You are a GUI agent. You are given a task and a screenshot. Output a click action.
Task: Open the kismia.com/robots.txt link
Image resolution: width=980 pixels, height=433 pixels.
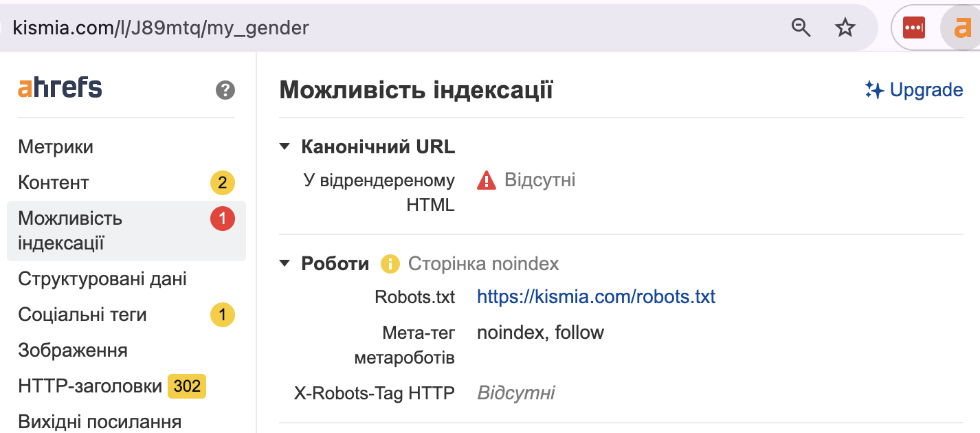[596, 297]
